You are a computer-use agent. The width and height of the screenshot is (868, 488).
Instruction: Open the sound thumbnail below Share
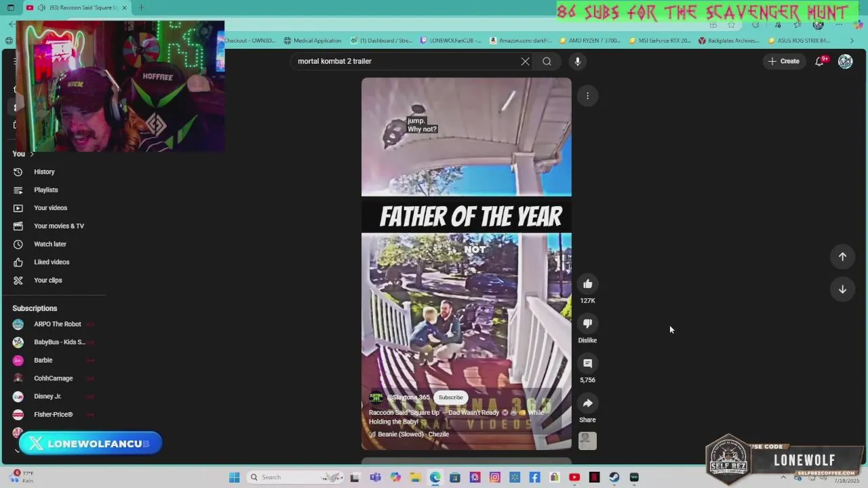[588, 441]
